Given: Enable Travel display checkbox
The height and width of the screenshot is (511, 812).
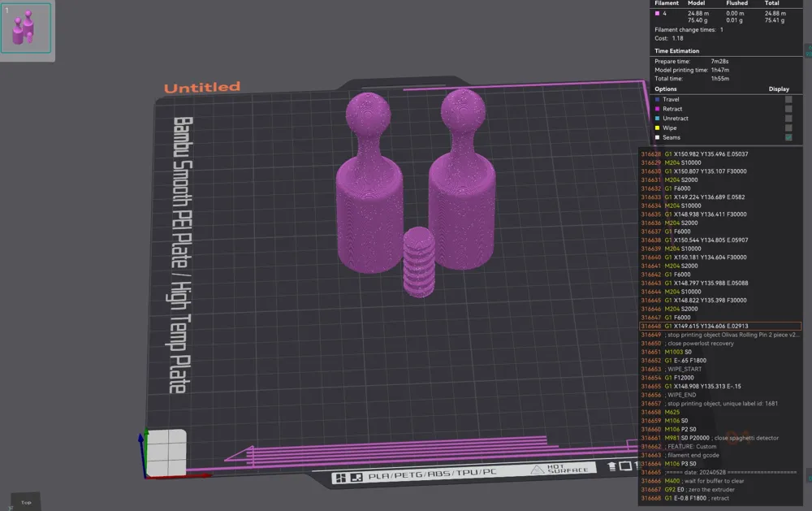Looking at the screenshot, I should click(x=788, y=99).
